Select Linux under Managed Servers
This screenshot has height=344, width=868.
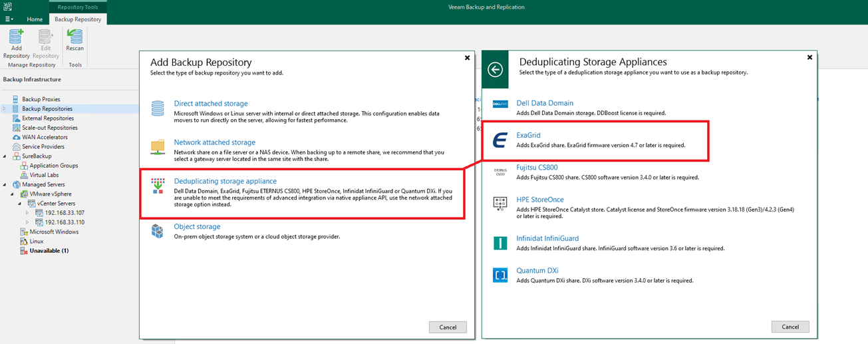37,242
